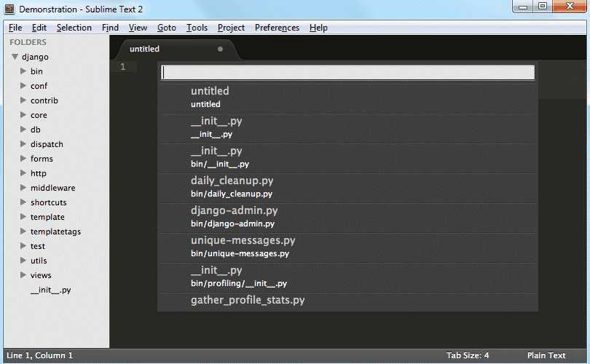This screenshot has width=590, height=364.
Task: Open the Tools menu
Action: (197, 28)
